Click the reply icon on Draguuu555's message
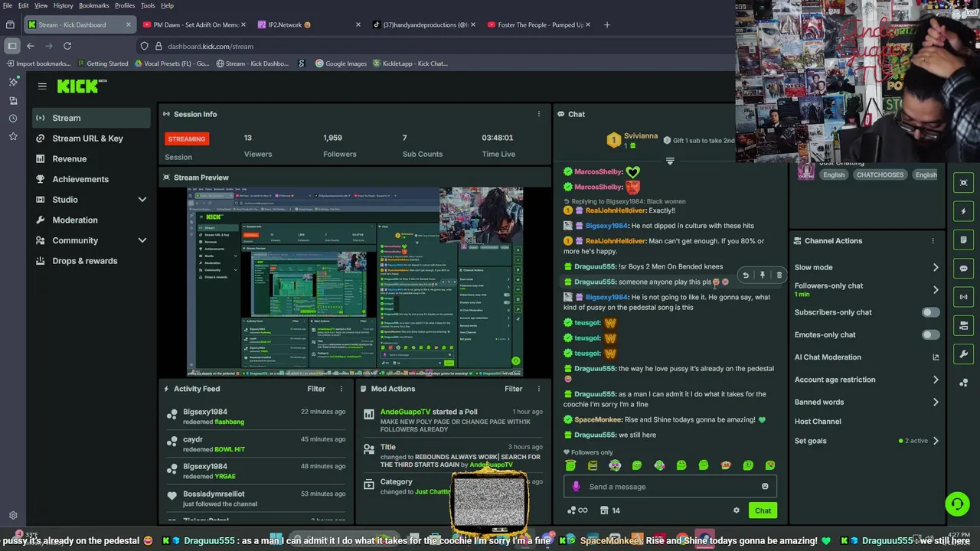The height and width of the screenshot is (551, 980). click(x=745, y=275)
